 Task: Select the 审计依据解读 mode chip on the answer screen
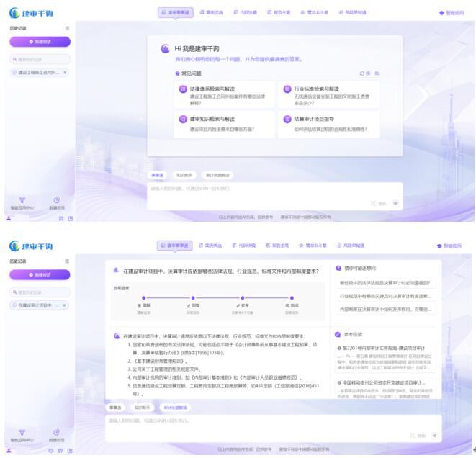coord(175,408)
